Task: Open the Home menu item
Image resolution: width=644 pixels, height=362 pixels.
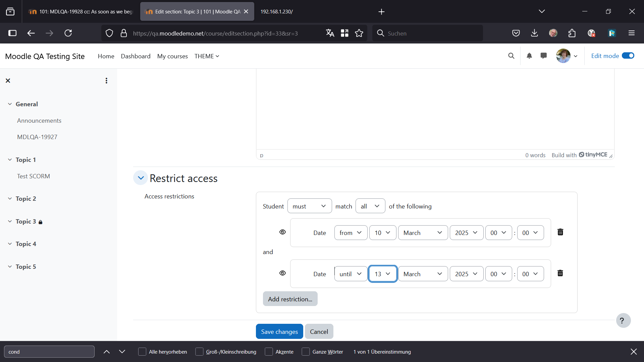Action: point(106,56)
